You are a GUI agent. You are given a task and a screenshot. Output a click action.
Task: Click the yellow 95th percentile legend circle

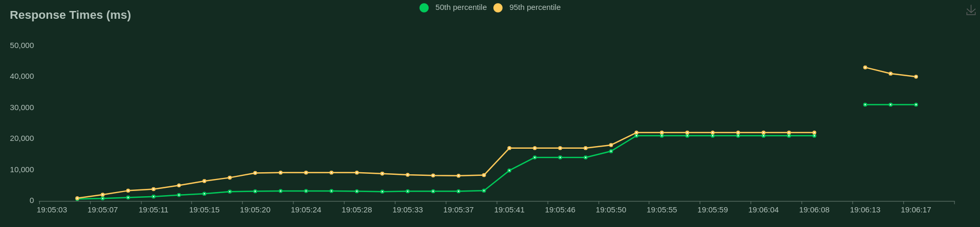click(498, 8)
